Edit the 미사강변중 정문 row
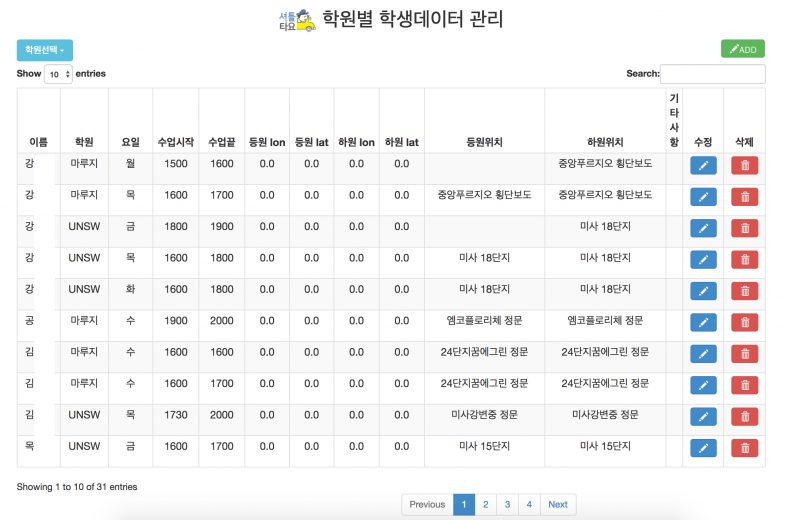Image resolution: width=789 pixels, height=520 pixels. 703,416
